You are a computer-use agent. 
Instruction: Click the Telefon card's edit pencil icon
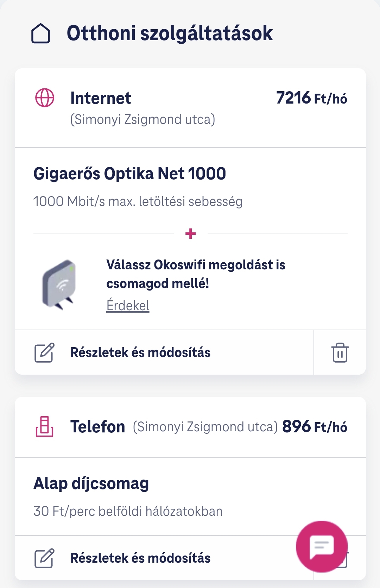click(44, 558)
